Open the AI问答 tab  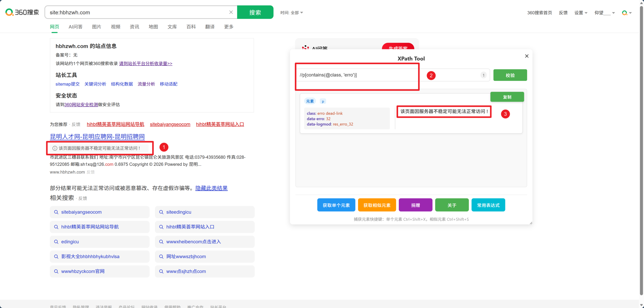coord(75,27)
